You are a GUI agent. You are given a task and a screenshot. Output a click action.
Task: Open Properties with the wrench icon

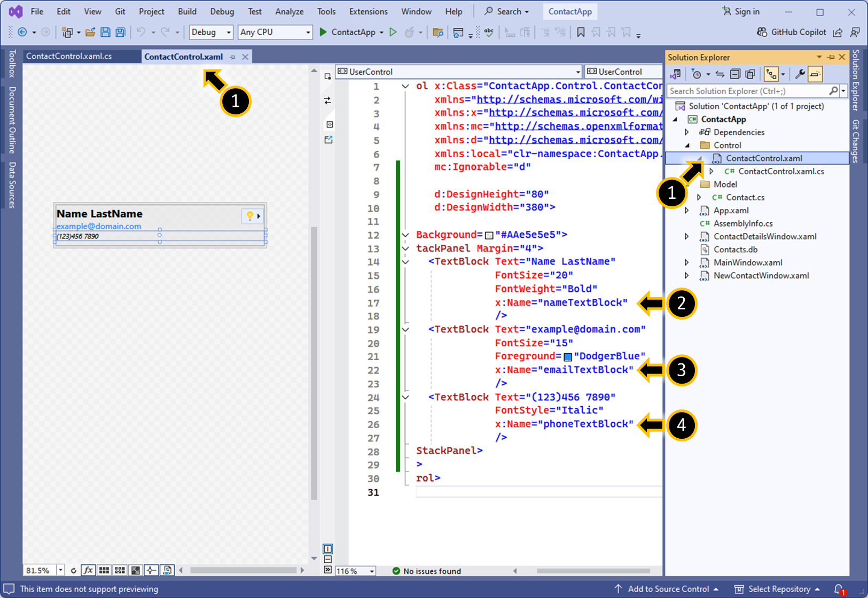point(800,74)
